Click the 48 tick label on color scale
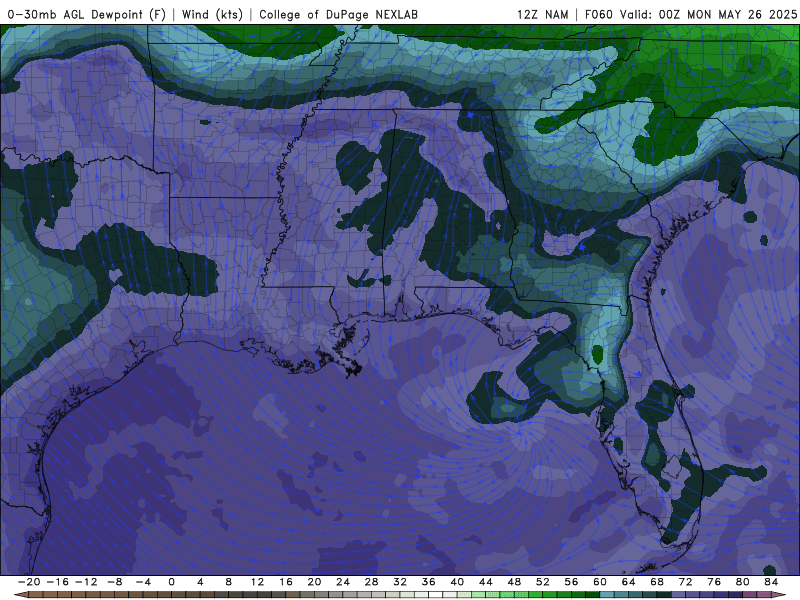 coord(514,582)
